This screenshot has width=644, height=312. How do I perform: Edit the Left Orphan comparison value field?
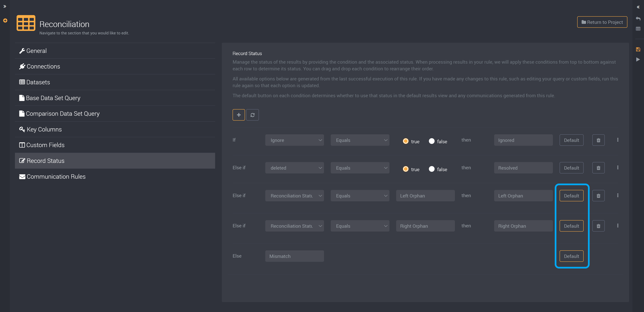(x=425, y=196)
